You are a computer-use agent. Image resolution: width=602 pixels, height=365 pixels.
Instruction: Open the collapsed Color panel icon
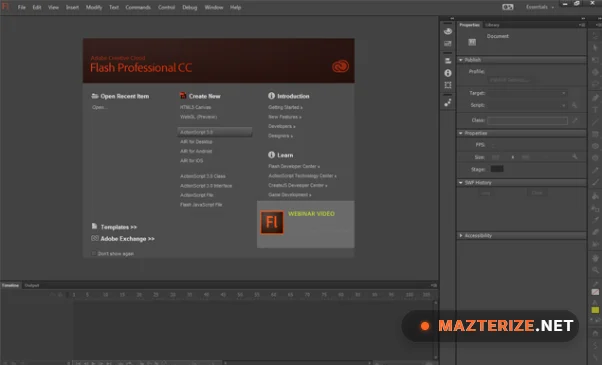(448, 31)
